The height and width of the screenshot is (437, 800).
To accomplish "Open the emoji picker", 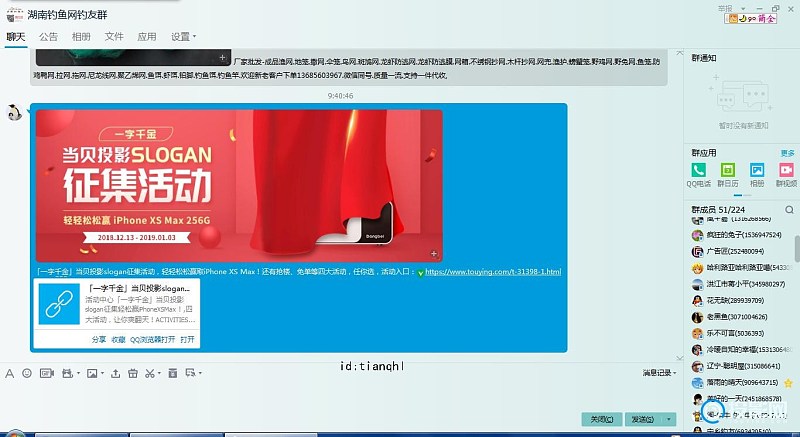I will tap(27, 373).
